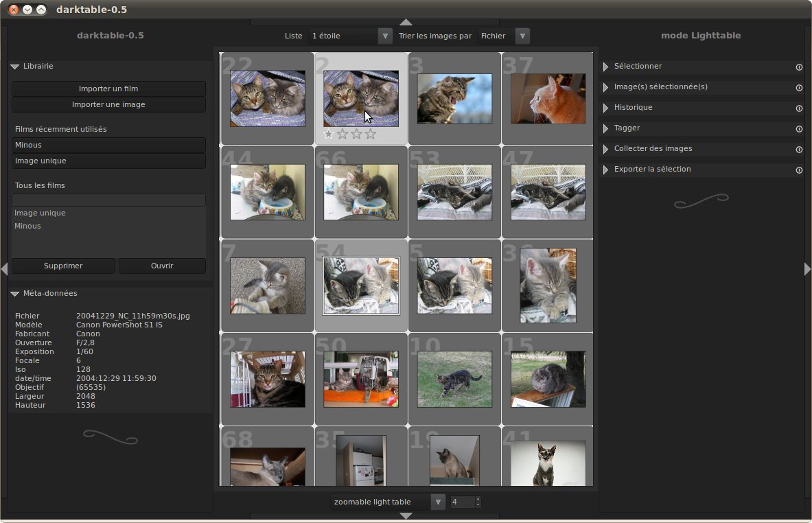Toggle the fourth star on hovered thumbnail
The width and height of the screenshot is (812, 523).
[371, 135]
